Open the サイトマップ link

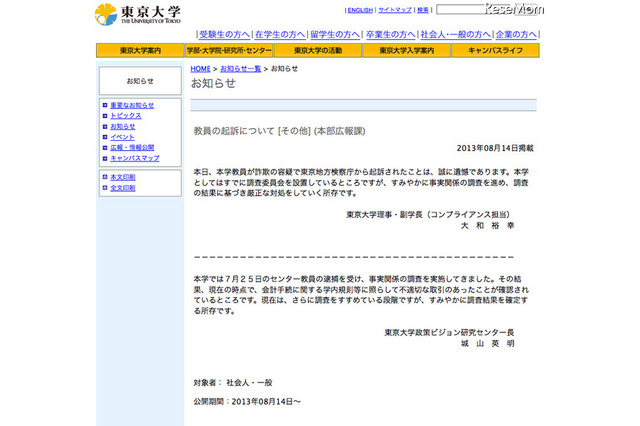click(395, 10)
